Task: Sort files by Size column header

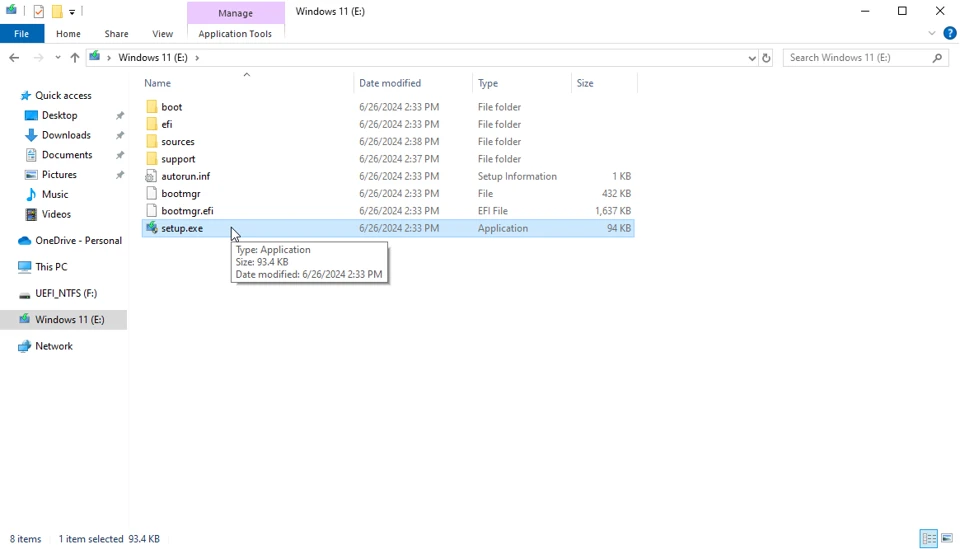Action: pyautogui.click(x=585, y=83)
